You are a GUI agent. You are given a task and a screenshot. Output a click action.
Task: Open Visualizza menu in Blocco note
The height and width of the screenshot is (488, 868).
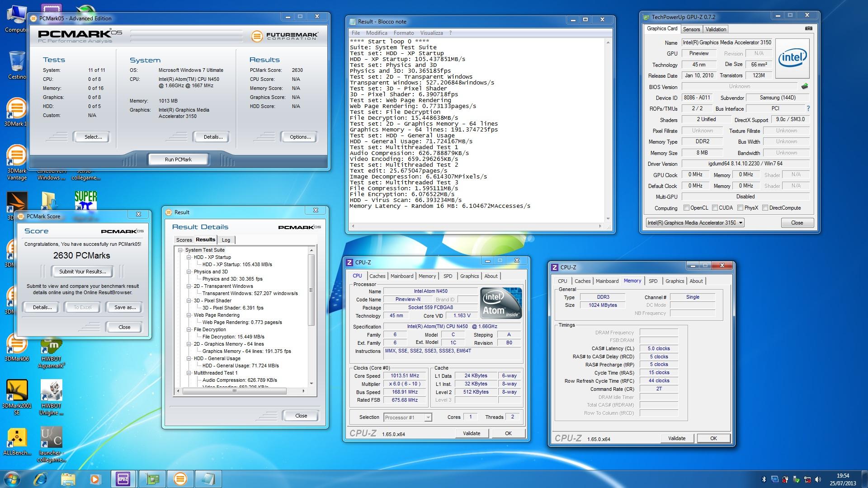click(431, 33)
